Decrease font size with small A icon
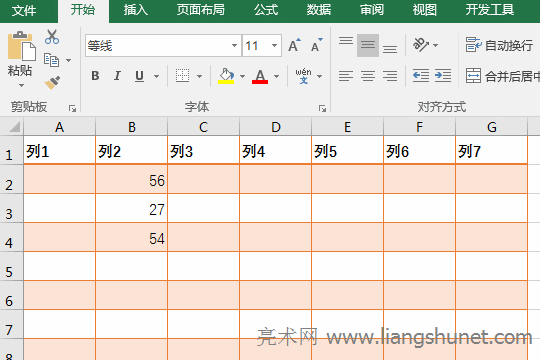The width and height of the screenshot is (540, 360). (316, 45)
